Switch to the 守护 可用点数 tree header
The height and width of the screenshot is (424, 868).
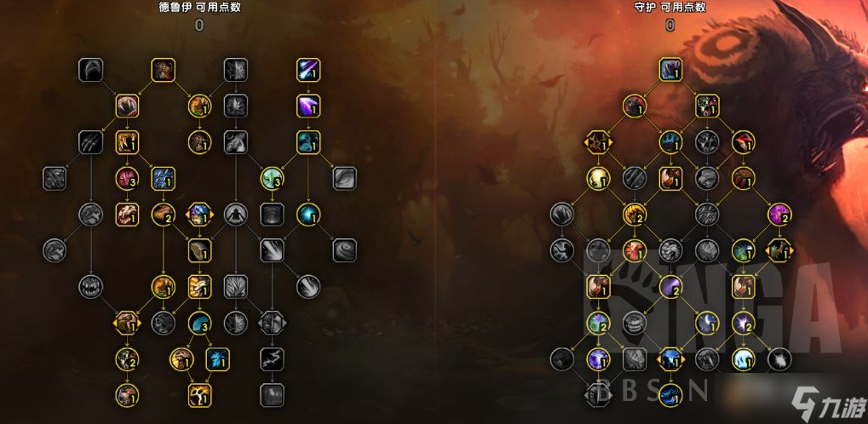pyautogui.click(x=670, y=7)
